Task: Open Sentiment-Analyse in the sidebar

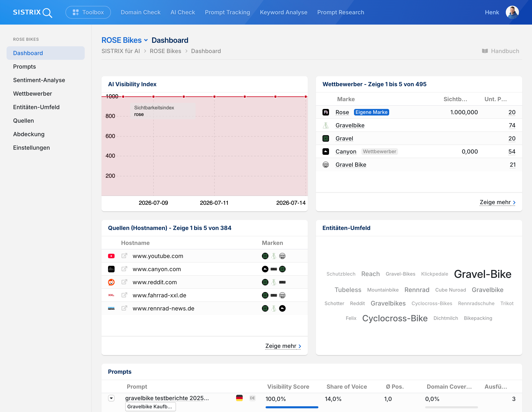Action: (x=39, y=80)
